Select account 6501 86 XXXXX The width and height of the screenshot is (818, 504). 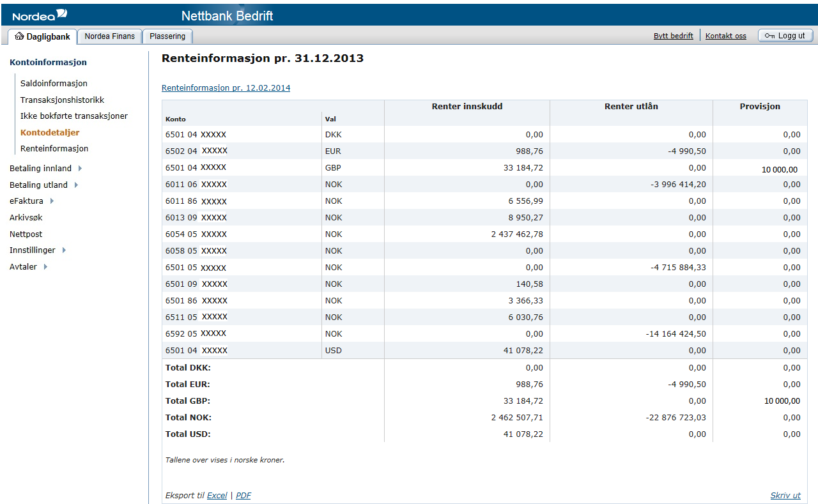click(x=196, y=301)
